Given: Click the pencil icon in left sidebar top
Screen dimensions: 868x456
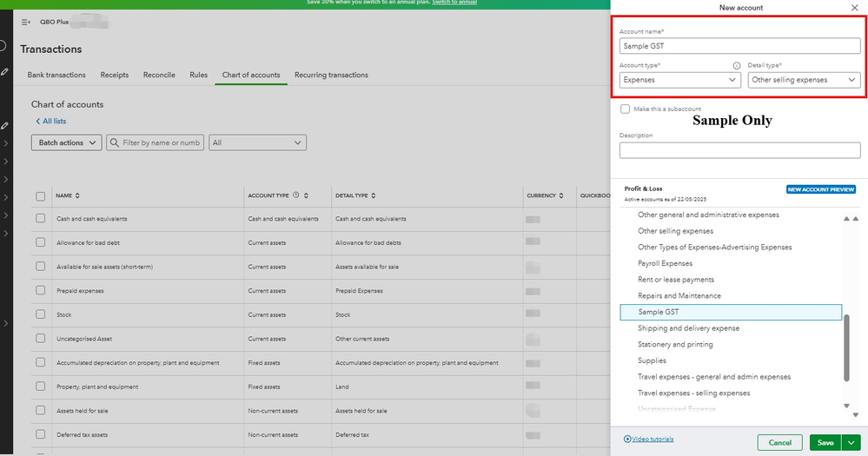Looking at the screenshot, I should [x=4, y=71].
